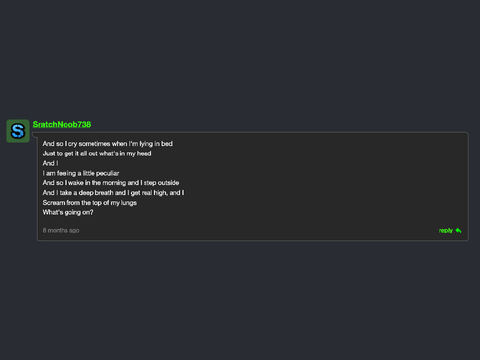This screenshot has width=480, height=360.
Task: Click the comment bubble's pointer tail beside avatar
Action: point(34,134)
